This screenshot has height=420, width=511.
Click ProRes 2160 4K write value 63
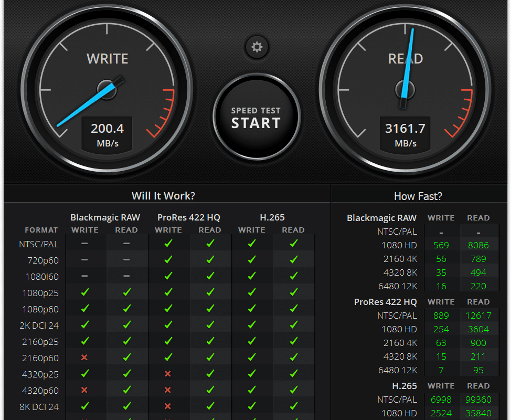point(441,343)
